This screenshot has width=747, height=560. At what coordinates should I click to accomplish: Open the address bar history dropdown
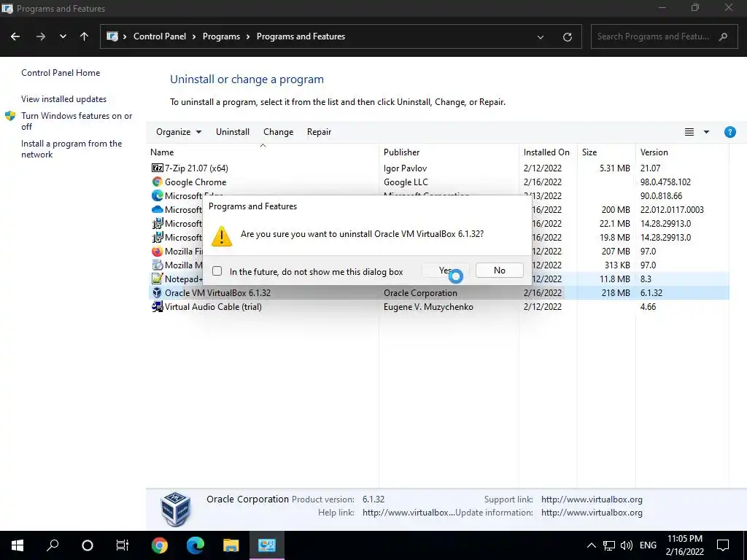click(x=541, y=37)
